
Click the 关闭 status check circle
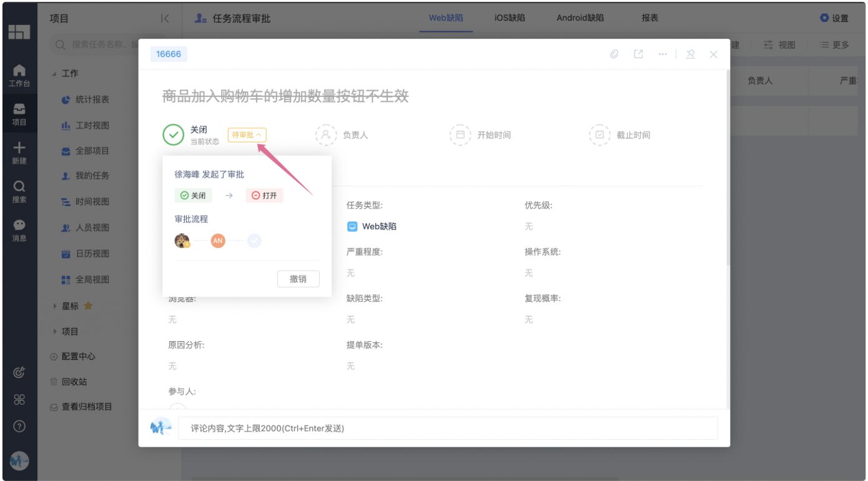(x=173, y=134)
